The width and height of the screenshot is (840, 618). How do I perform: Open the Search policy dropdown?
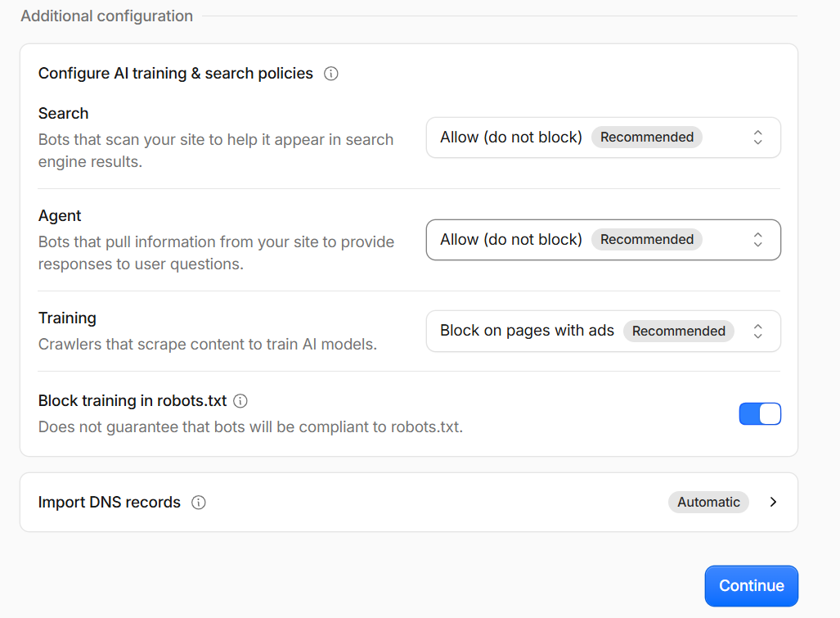pyautogui.click(x=604, y=138)
